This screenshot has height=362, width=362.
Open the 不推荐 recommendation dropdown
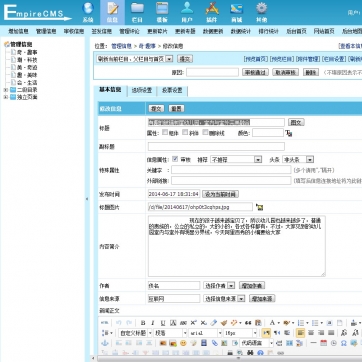[236, 160]
